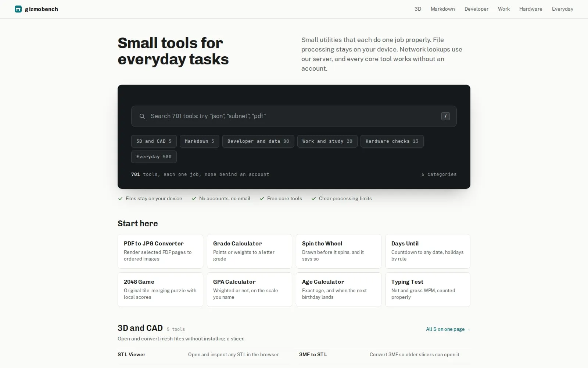
Task: Click the 3D and CAD section heading
Action: pos(140,328)
